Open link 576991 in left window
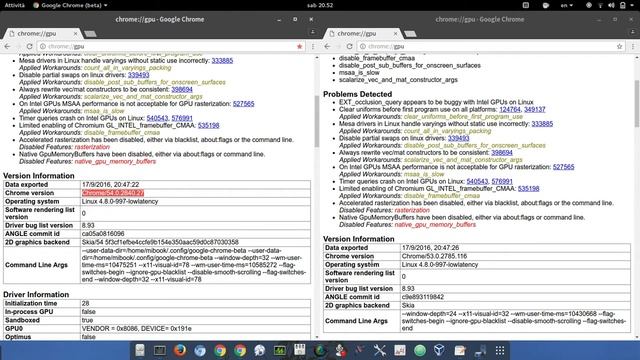This screenshot has height=360, width=640. 182,118
